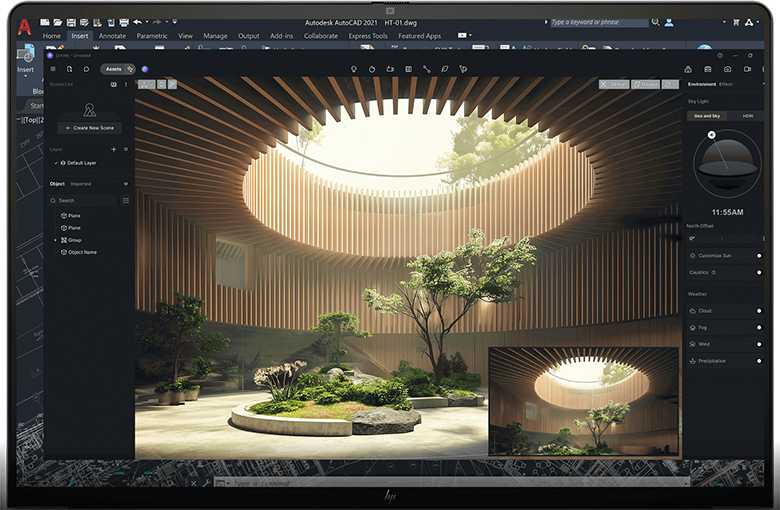Toggle the Precipitation weather switch
This screenshot has height=510, width=780.
point(758,361)
